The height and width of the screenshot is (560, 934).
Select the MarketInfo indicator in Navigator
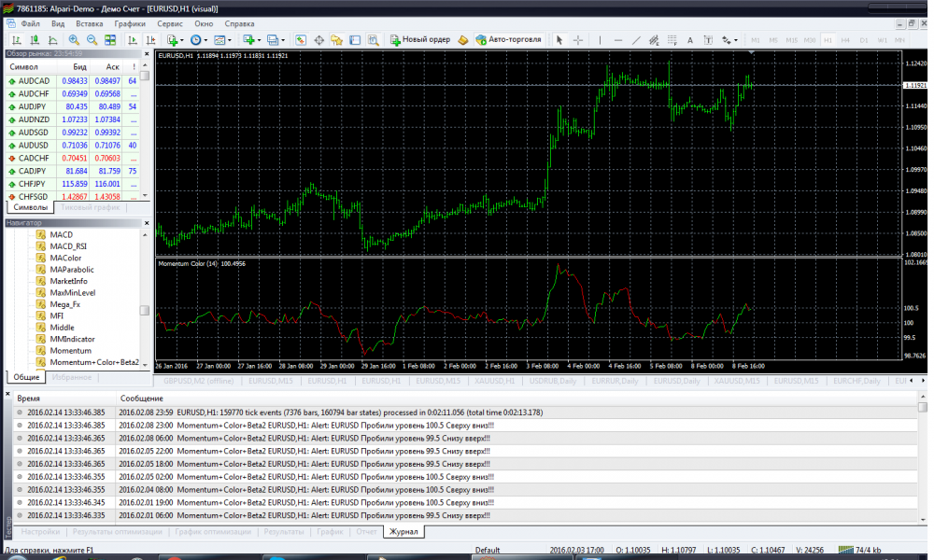pyautogui.click(x=68, y=281)
